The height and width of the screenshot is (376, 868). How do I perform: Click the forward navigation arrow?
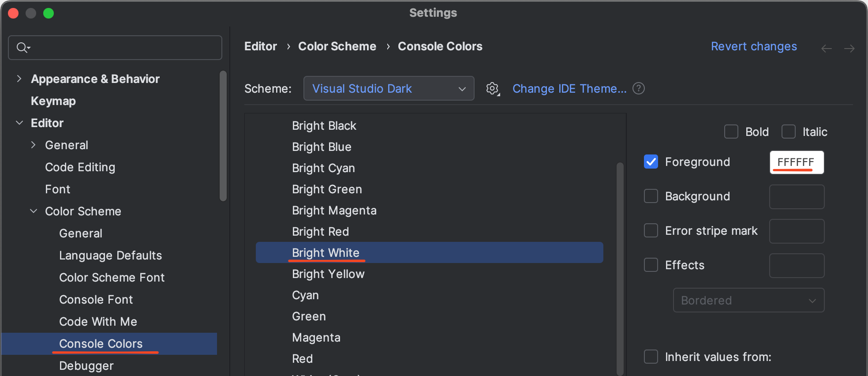(849, 49)
